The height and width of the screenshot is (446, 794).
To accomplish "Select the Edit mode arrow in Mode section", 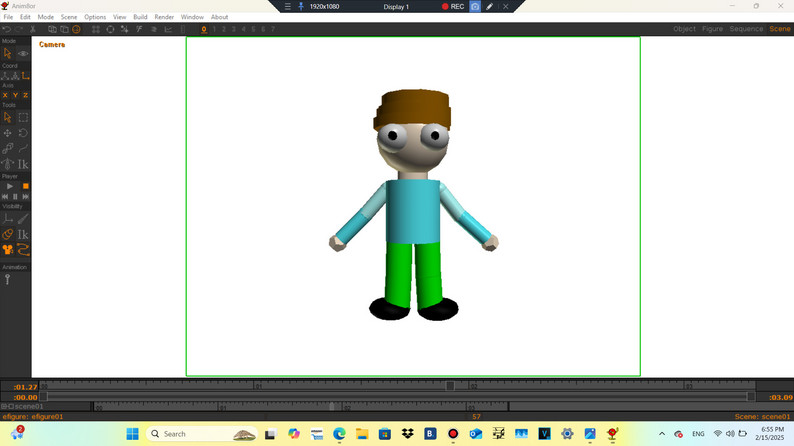I will 8,53.
